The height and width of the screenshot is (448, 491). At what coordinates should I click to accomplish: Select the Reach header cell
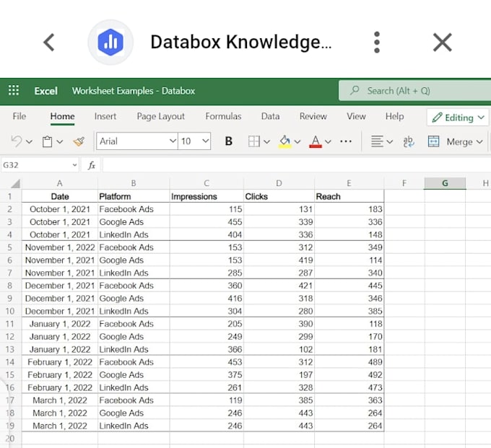point(349,196)
